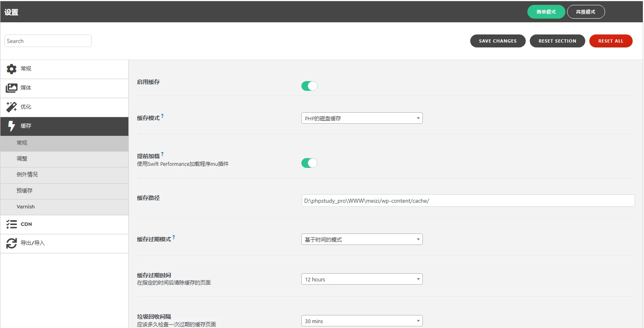
Task: Select the 常规 subsection under 缓存
Action: pos(64,144)
